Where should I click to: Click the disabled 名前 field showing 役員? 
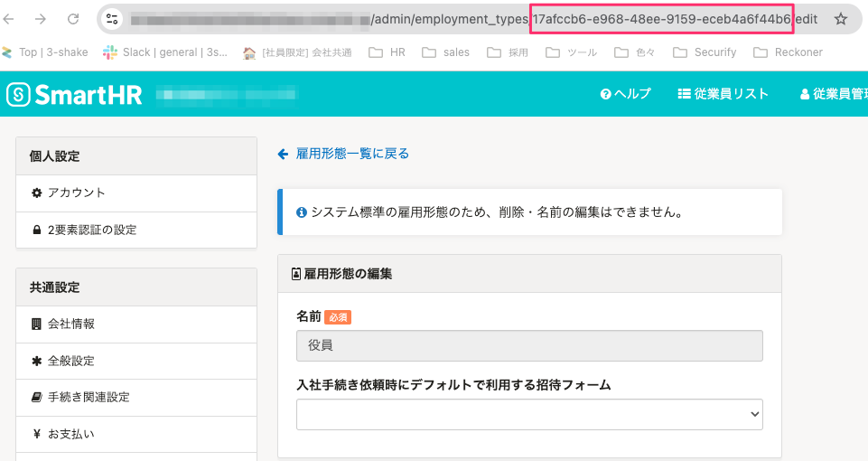tap(529, 345)
